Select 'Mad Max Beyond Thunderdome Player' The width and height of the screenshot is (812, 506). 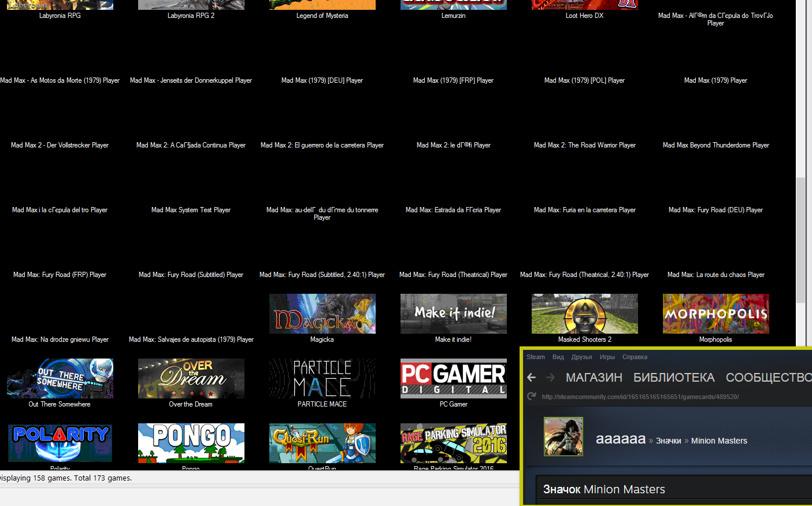coord(715,145)
